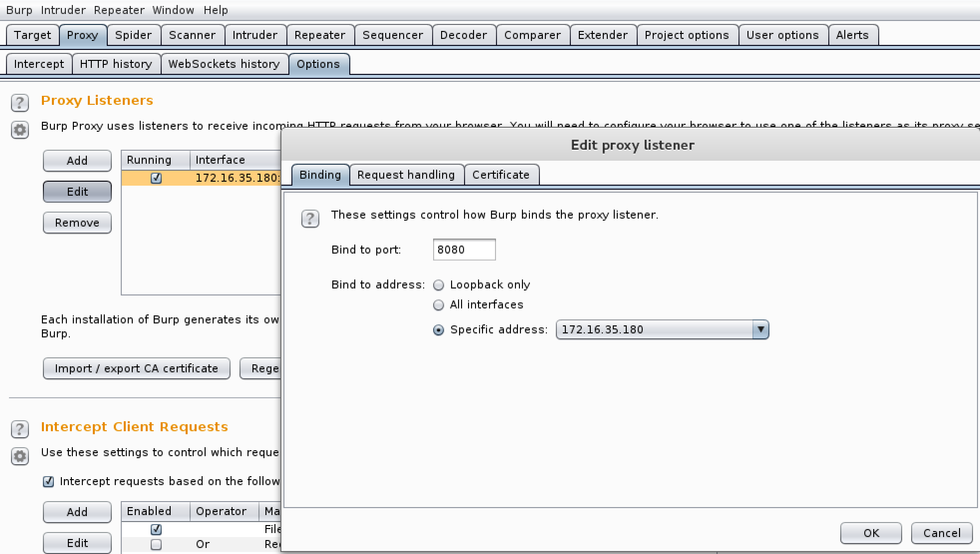The height and width of the screenshot is (554, 980).
Task: Open the Intruder menu in menu bar
Action: (x=63, y=10)
